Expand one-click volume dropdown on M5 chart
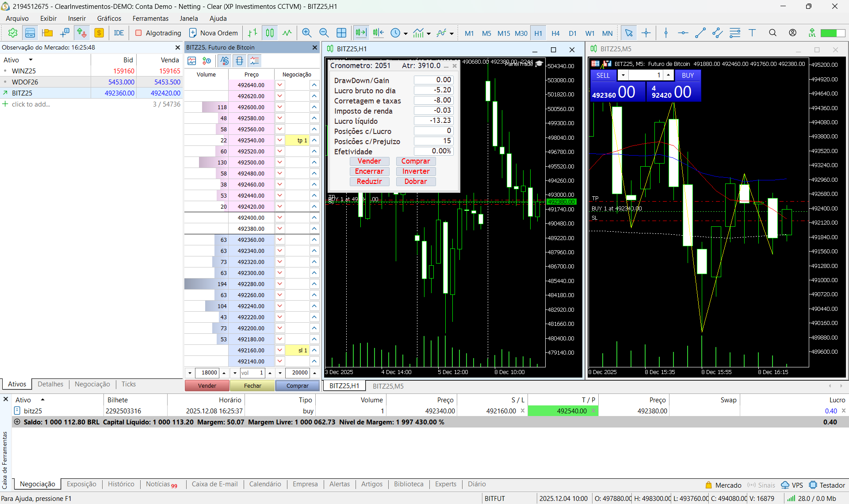 pos(623,75)
